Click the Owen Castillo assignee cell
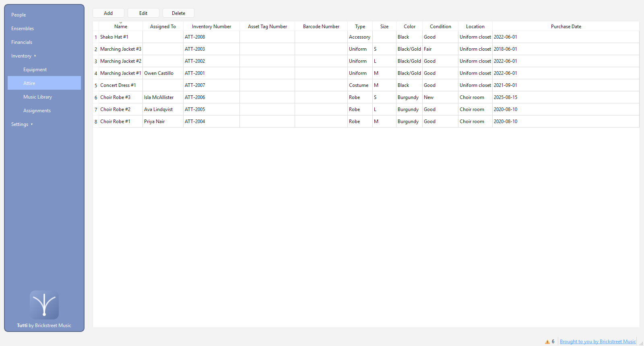Screen dimensions: 644x346 [x=163, y=73]
